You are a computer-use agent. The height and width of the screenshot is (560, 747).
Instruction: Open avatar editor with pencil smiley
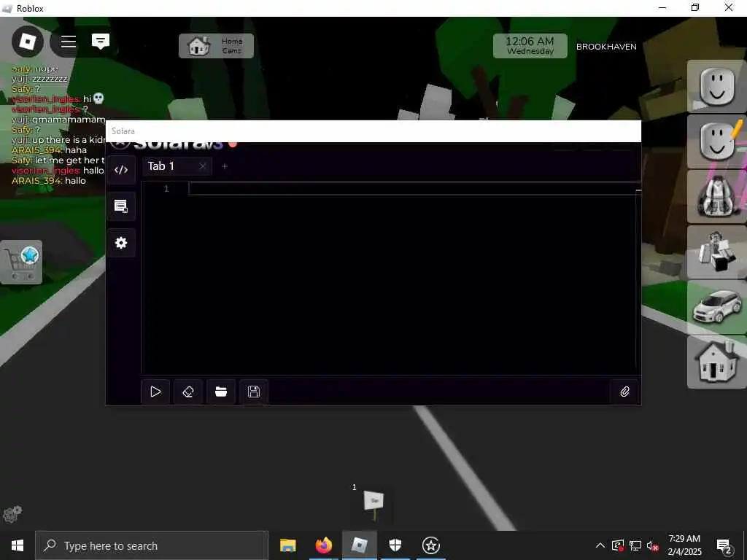[x=716, y=141]
